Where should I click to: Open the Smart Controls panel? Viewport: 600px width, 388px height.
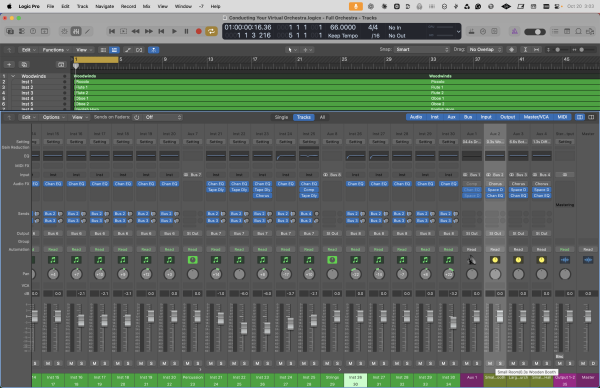point(64,31)
